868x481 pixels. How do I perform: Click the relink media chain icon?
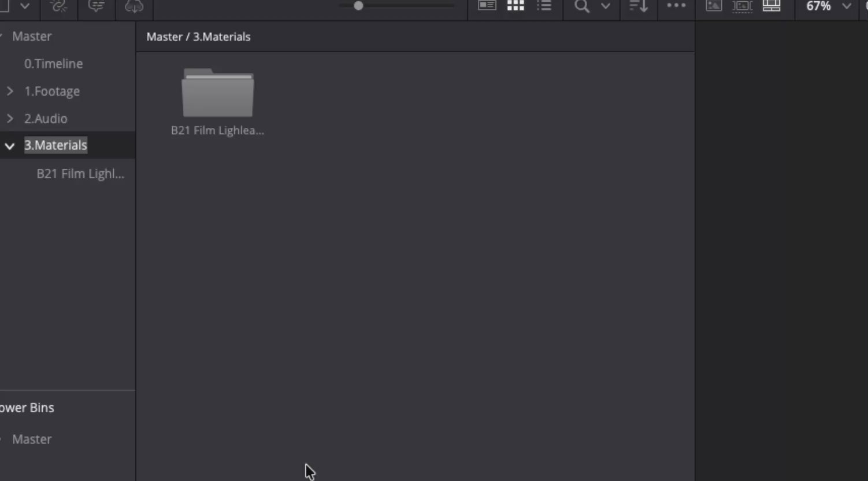[58, 6]
